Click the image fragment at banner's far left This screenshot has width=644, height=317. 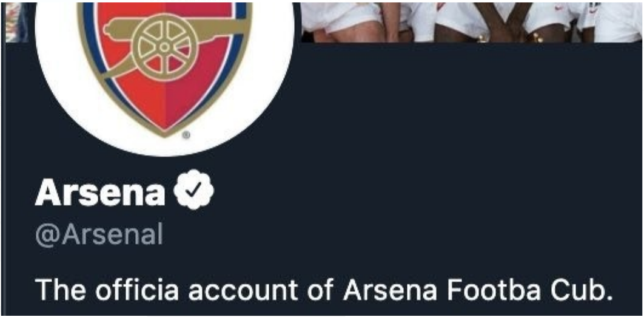17,21
